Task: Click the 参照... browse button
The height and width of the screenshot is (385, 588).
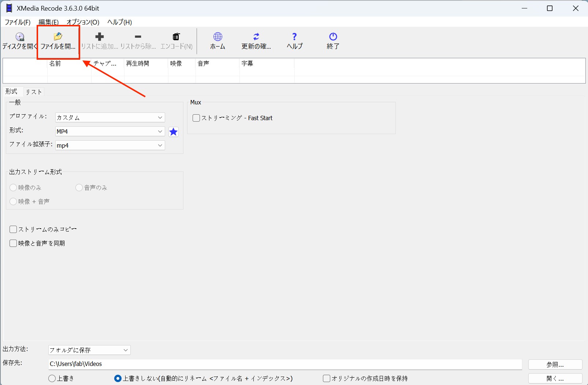Action: click(555, 364)
